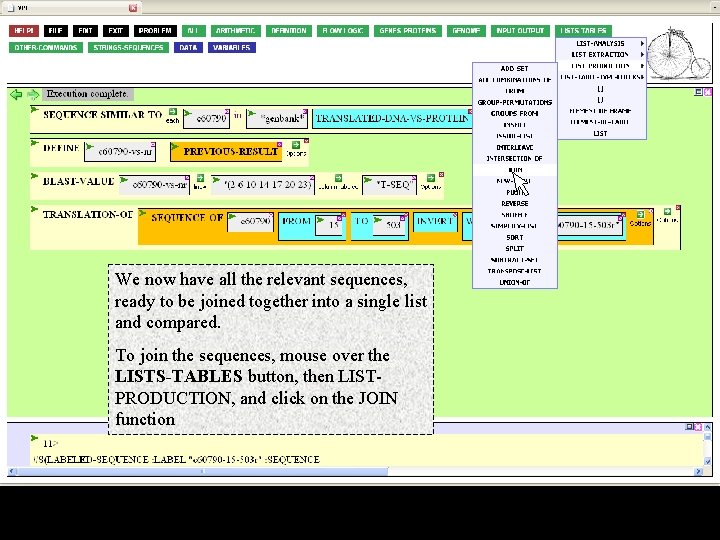Image resolution: width=720 pixels, height=540 pixels.
Task: Select INTERSECTION-OF menu item
Action: click(x=515, y=158)
